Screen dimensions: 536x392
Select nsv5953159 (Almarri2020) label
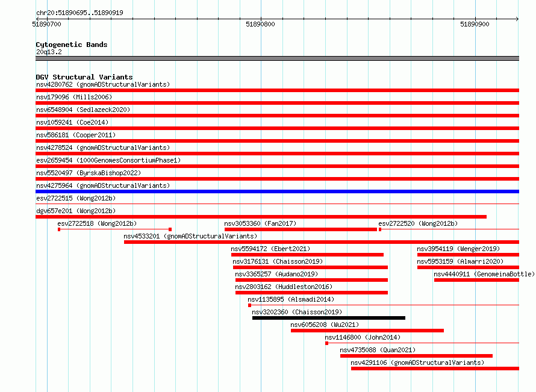pos(460,261)
